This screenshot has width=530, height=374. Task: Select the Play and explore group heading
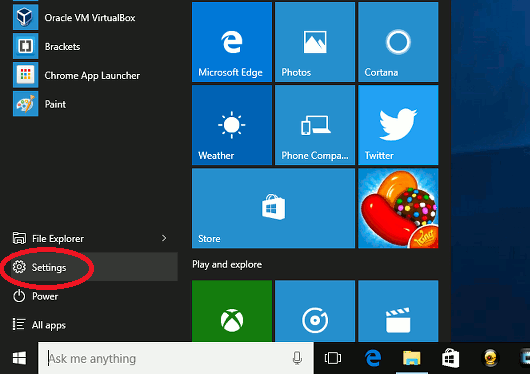point(227,264)
